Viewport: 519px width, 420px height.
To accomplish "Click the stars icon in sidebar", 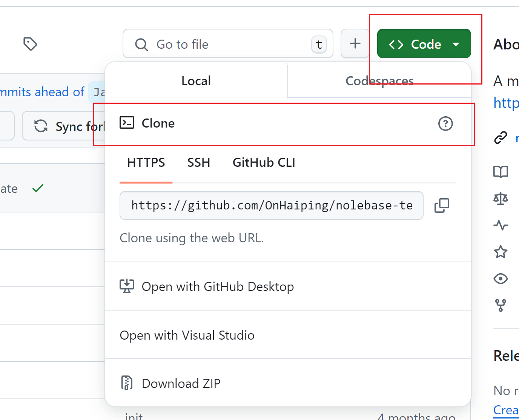I will (x=501, y=252).
